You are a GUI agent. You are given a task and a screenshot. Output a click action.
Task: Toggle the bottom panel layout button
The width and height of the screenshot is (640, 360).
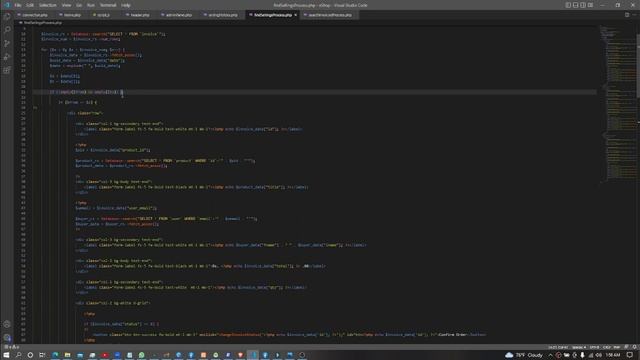coord(576,5)
